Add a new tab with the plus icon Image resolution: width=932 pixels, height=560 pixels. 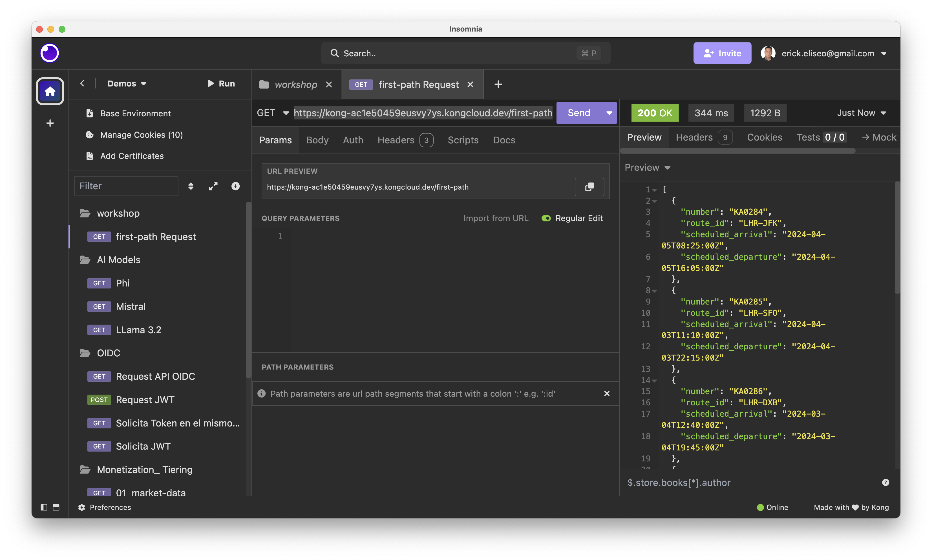pyautogui.click(x=498, y=84)
